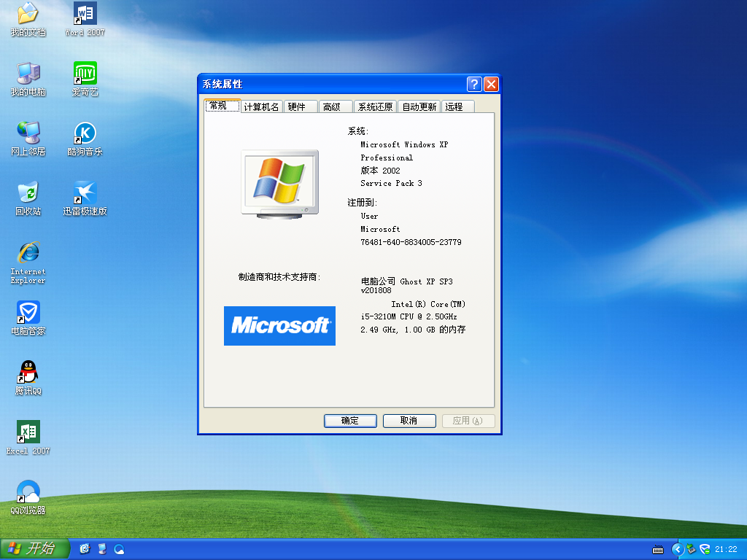This screenshot has width=747, height=560.
Task: Select the 网上邻居 desktop icon
Action: pyautogui.click(x=28, y=139)
